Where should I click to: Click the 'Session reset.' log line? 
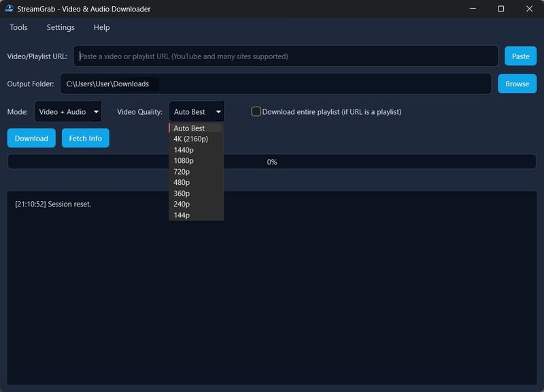pos(53,204)
